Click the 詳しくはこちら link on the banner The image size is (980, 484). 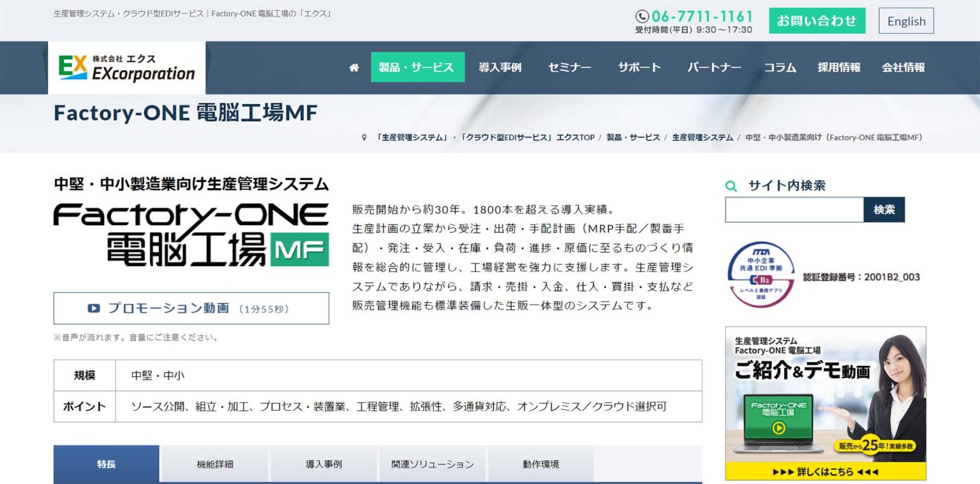826,472
